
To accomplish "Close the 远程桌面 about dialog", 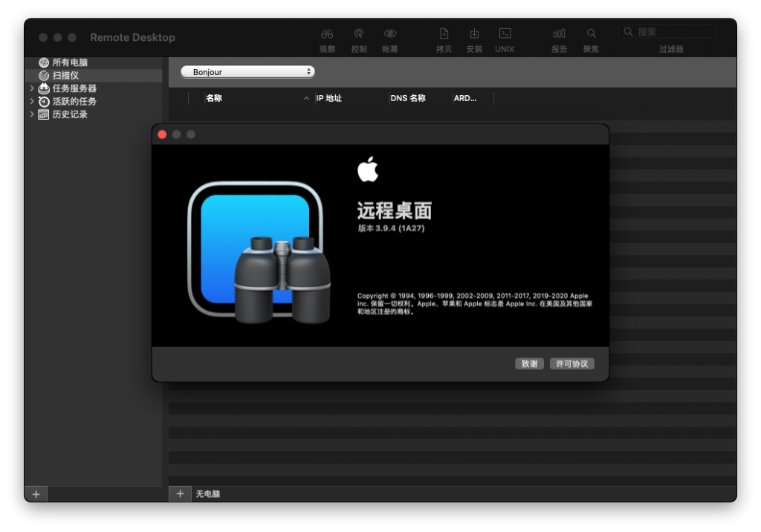I will [x=163, y=134].
